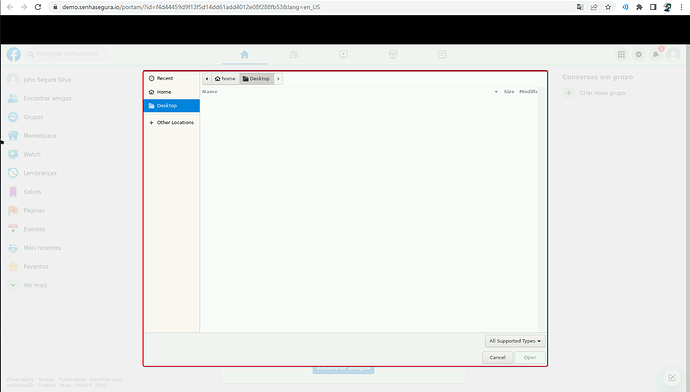Sort files by the Name column

coord(351,92)
